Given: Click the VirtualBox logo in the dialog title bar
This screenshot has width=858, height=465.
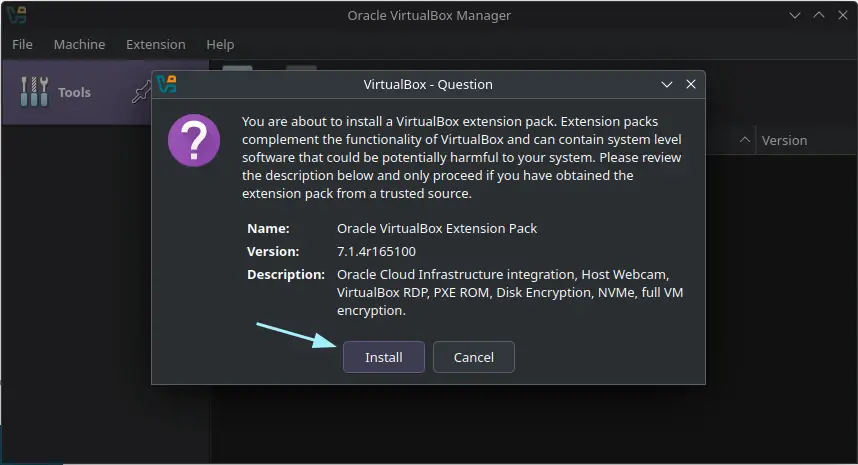Looking at the screenshot, I should click(166, 84).
